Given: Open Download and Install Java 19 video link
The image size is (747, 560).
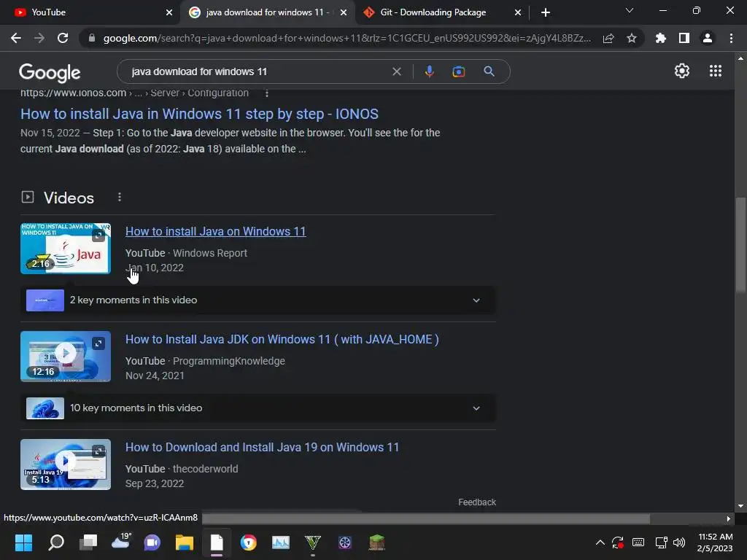Looking at the screenshot, I should pos(262,448).
